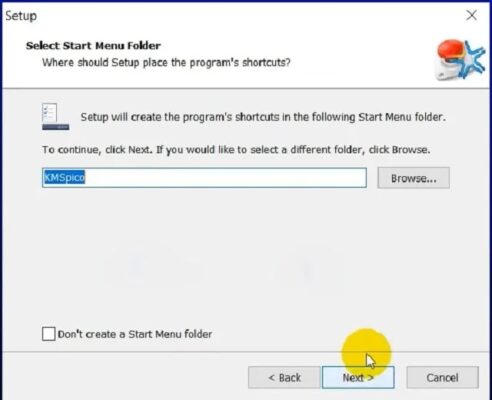The image size is (492, 400).
Task: Click the Setup title bar text
Action: (21, 16)
